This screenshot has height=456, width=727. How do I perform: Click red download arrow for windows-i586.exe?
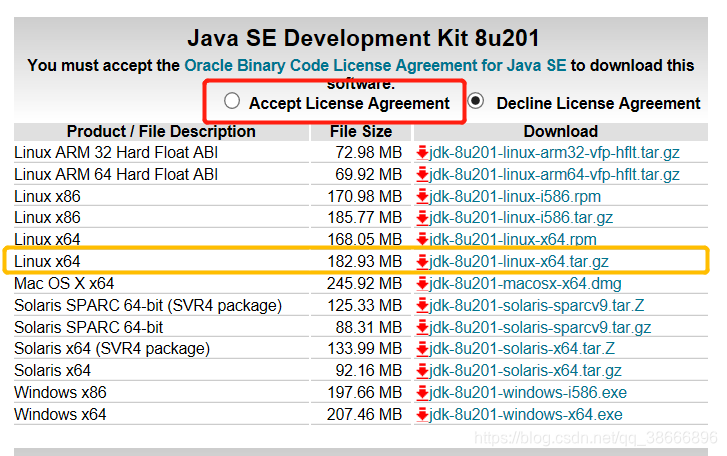click(422, 393)
